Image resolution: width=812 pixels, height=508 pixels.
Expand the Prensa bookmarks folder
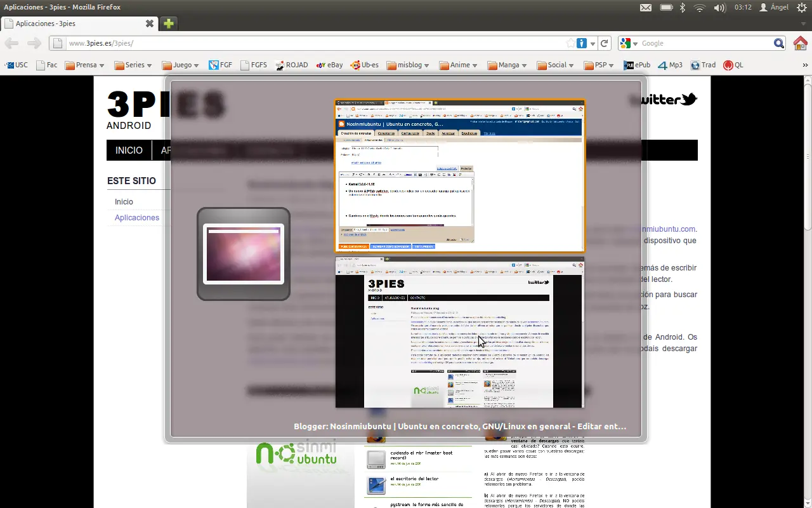86,65
